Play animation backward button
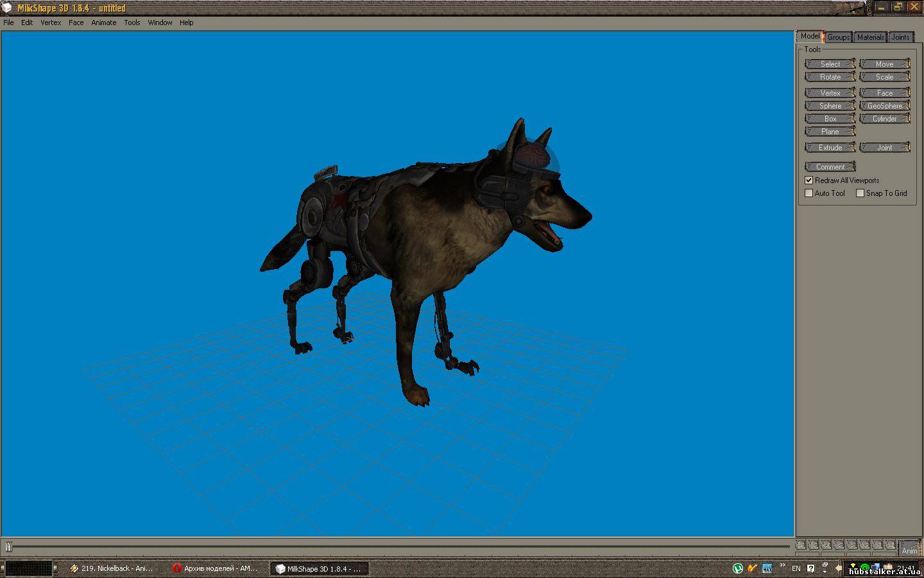The width and height of the screenshot is (924, 578). click(839, 545)
